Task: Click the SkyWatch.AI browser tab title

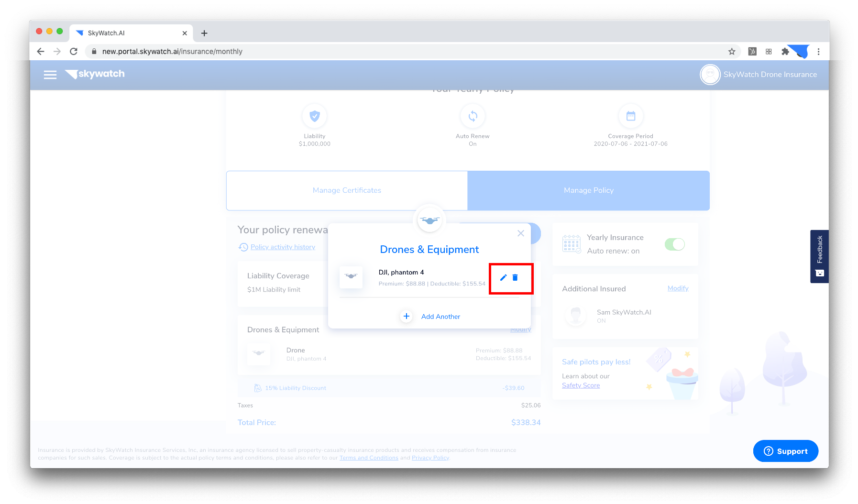Action: coord(106,33)
